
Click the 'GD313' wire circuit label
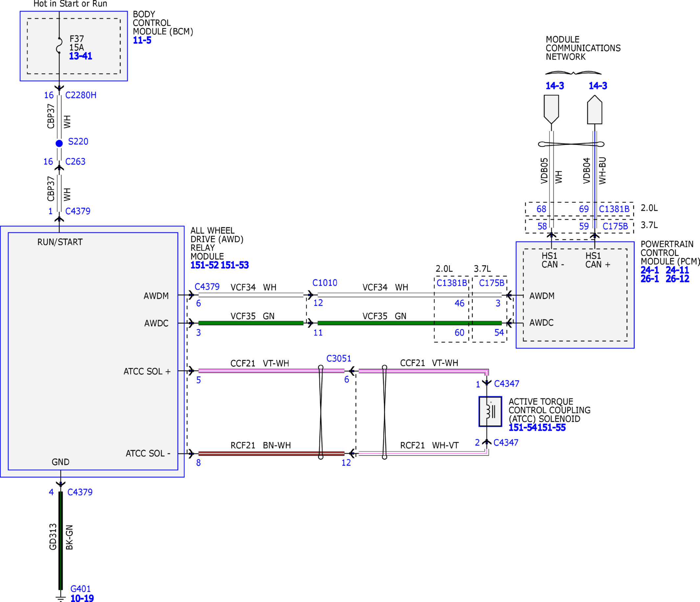click(x=53, y=537)
